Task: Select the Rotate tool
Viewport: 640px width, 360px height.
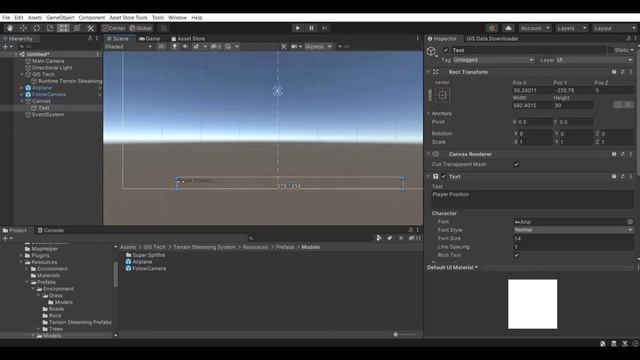Action: click(37, 28)
